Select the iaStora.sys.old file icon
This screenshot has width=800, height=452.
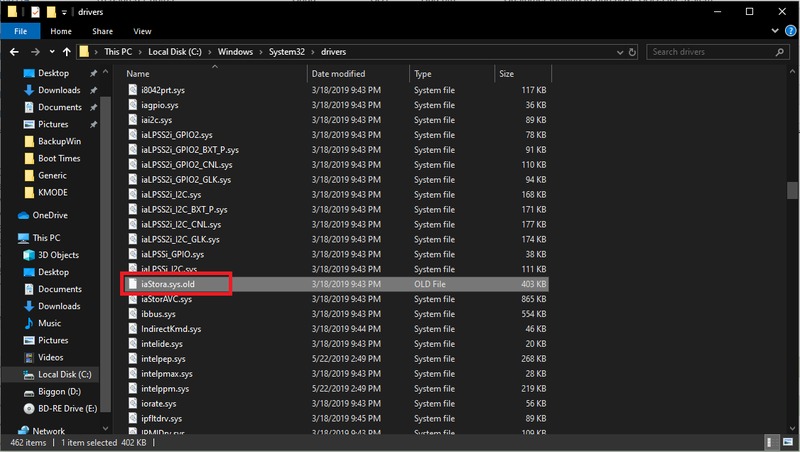[132, 285]
